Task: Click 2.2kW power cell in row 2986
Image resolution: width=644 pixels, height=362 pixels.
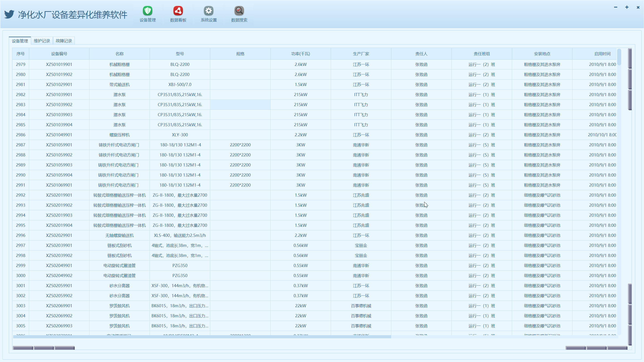Action: (301, 135)
